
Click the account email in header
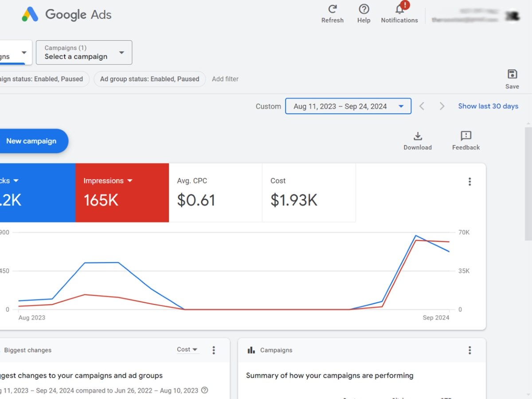(465, 20)
